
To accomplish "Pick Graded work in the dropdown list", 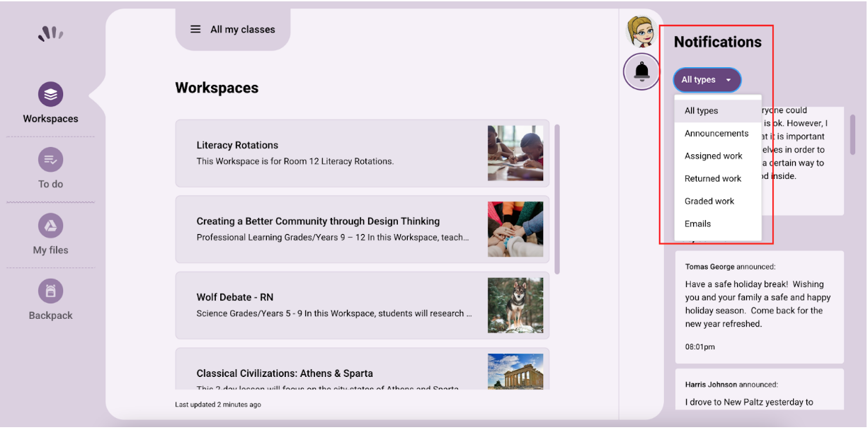I will (709, 202).
